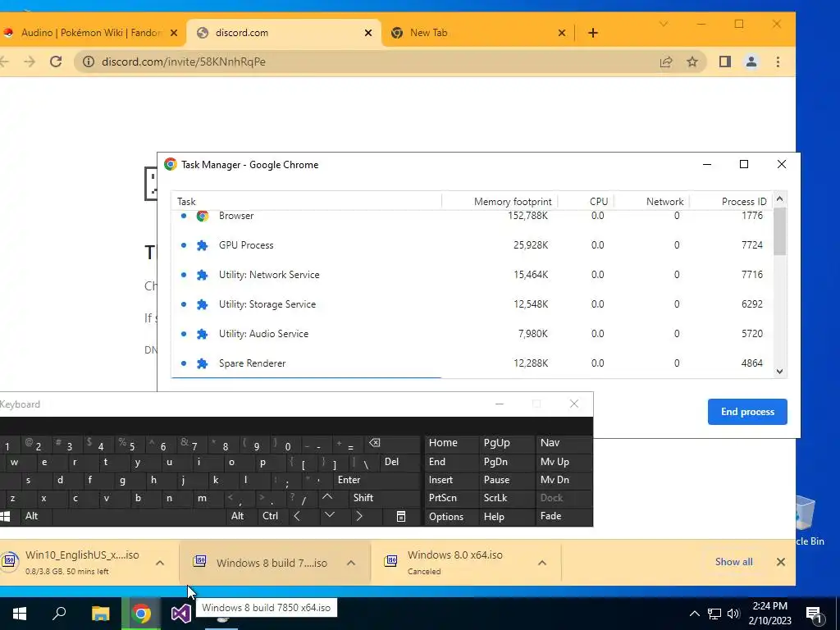Sort by Process ID column
This screenshot has width=840, height=630.
click(731, 202)
